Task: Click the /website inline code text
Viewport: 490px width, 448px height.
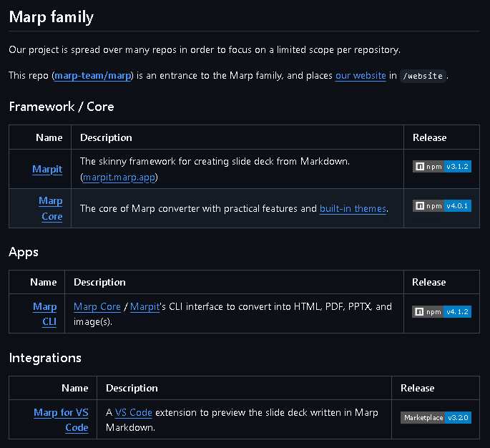Action: tap(423, 76)
